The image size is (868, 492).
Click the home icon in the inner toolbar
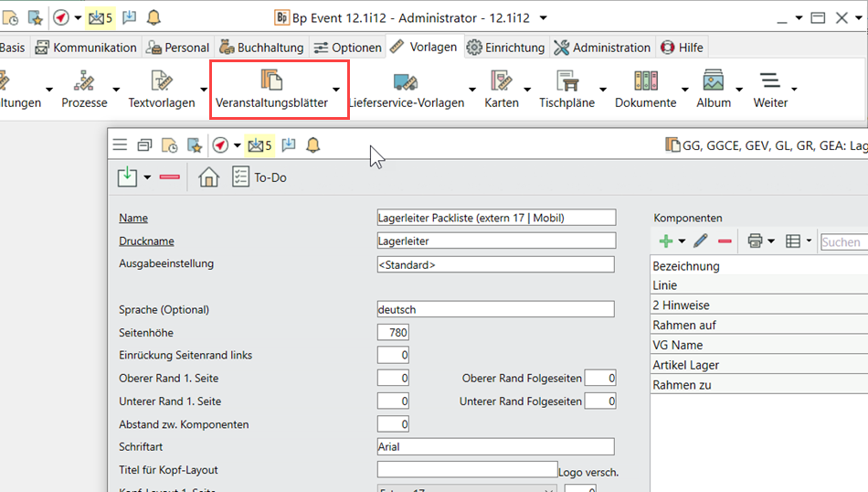[x=208, y=177]
